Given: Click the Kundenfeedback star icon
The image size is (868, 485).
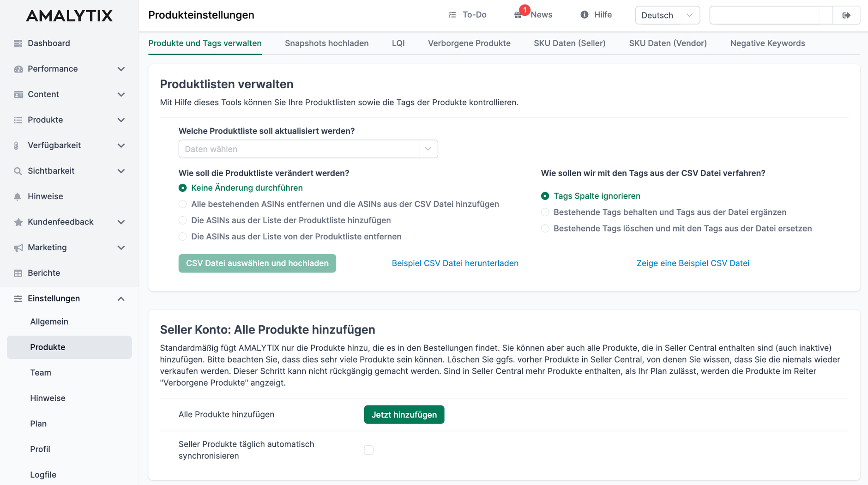Looking at the screenshot, I should point(18,222).
